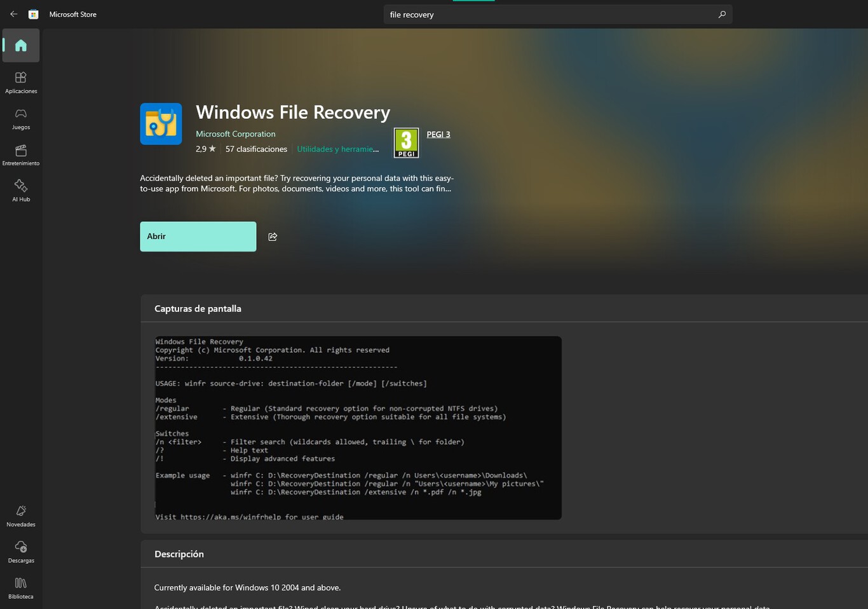Open Utilidades y herramientas category link

point(338,149)
